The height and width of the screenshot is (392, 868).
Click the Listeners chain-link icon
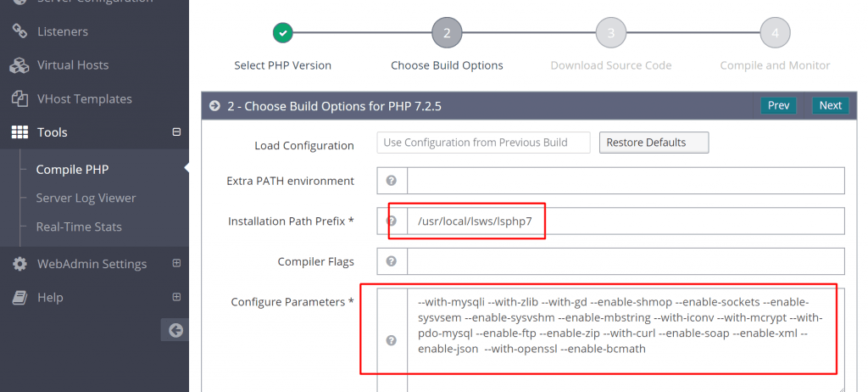tap(20, 31)
